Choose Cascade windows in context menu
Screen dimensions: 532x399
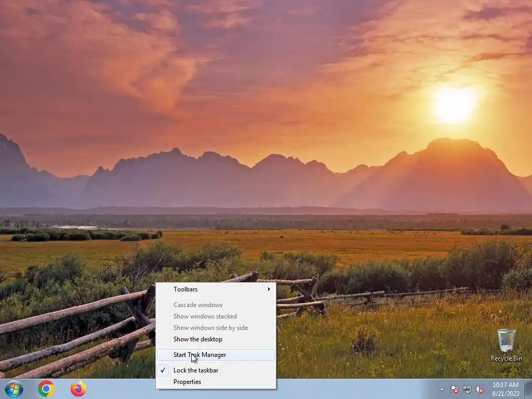point(216,304)
